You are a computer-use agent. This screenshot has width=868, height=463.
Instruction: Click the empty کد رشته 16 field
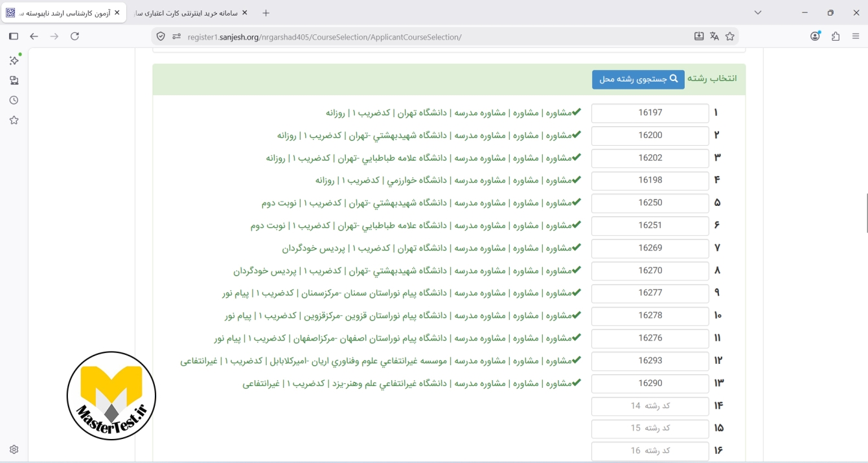click(650, 451)
